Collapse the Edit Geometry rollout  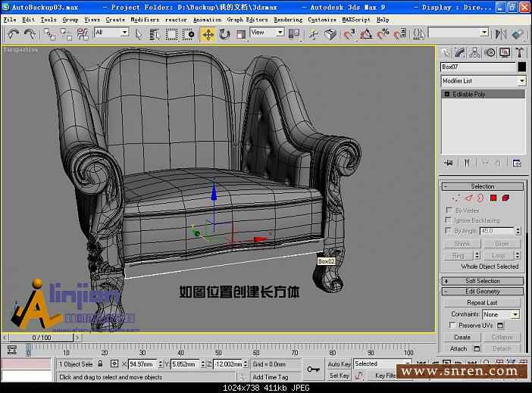[x=482, y=292]
